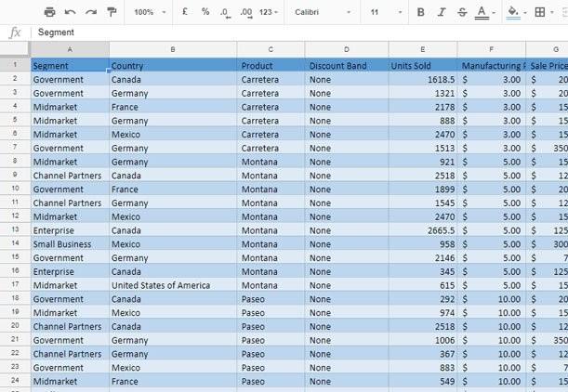
Task: Open the text colour picker
Action: 482,13
